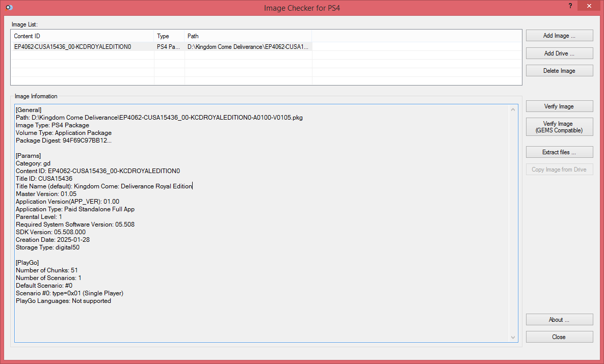Click the 'PS4 Pa...' type cell
The image size is (604, 364).
coord(168,46)
